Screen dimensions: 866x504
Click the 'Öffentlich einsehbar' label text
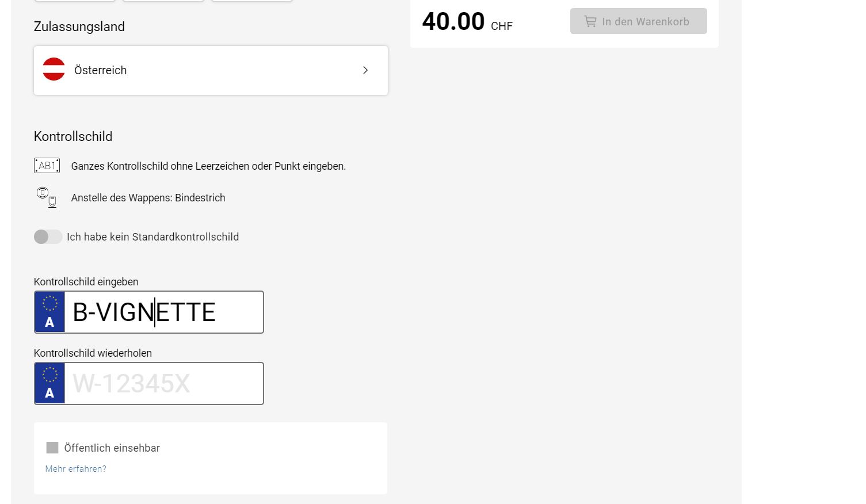click(x=112, y=448)
